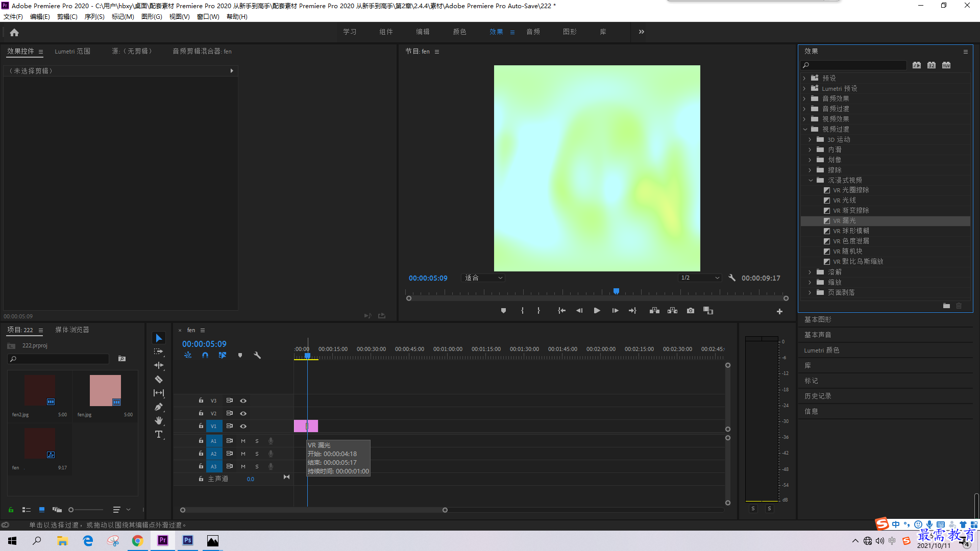Toggle V1 track output eye
The height and width of the screenshot is (551, 980).
coord(243,426)
